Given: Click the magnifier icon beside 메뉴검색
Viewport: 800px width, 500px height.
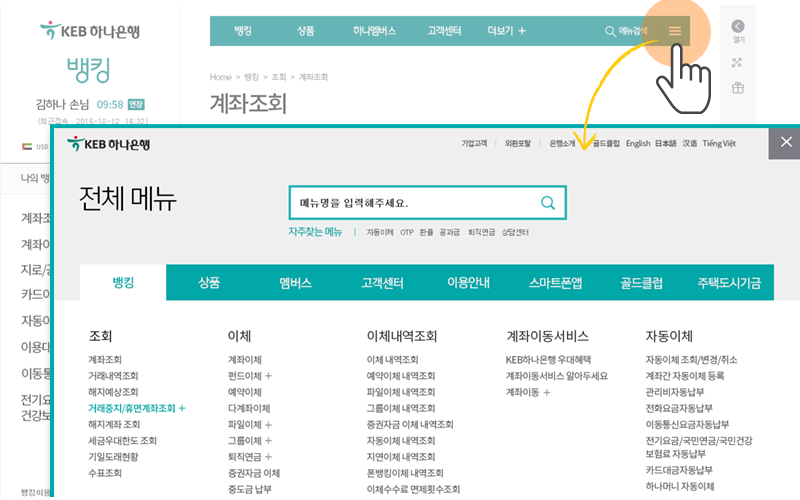Looking at the screenshot, I should (610, 31).
